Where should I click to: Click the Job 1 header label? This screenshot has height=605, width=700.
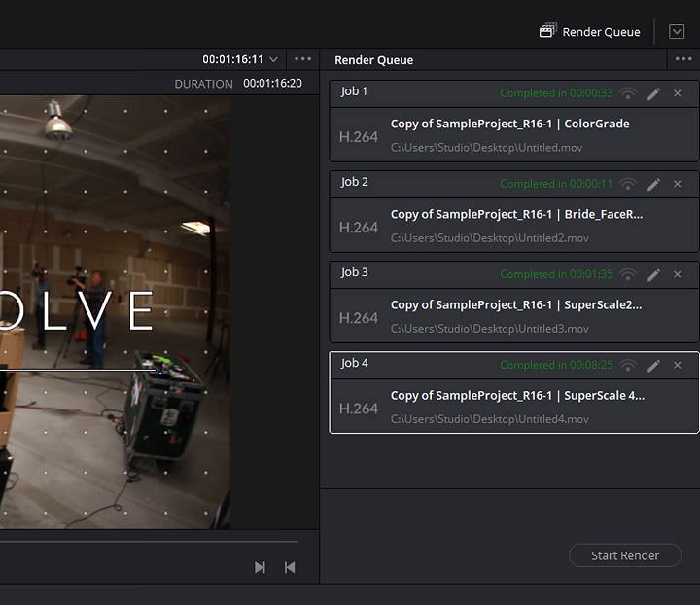[354, 91]
